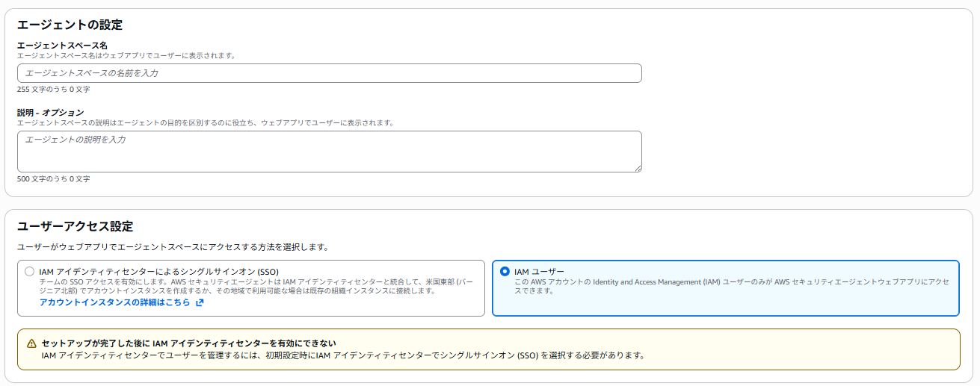This screenshot has width=980, height=386.
Task: Click the warning triangle icon in the alert
Action: [x=31, y=343]
